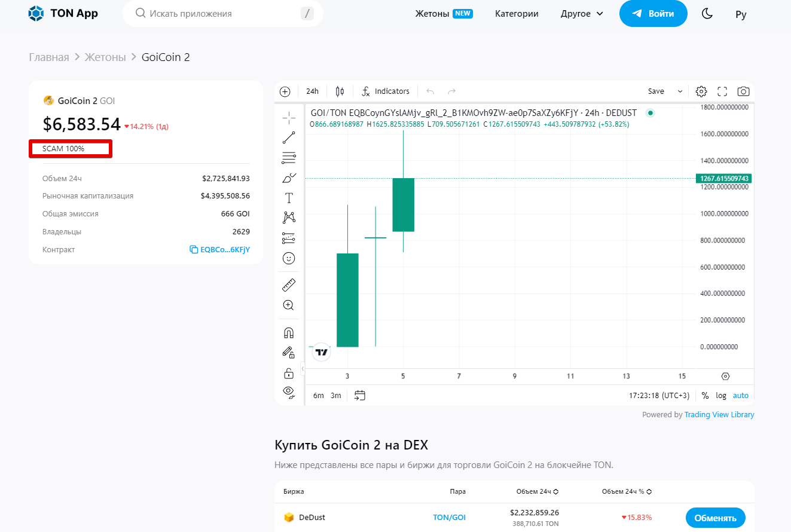
Task: Select the Fibonacci retracement tool
Action: [x=289, y=158]
